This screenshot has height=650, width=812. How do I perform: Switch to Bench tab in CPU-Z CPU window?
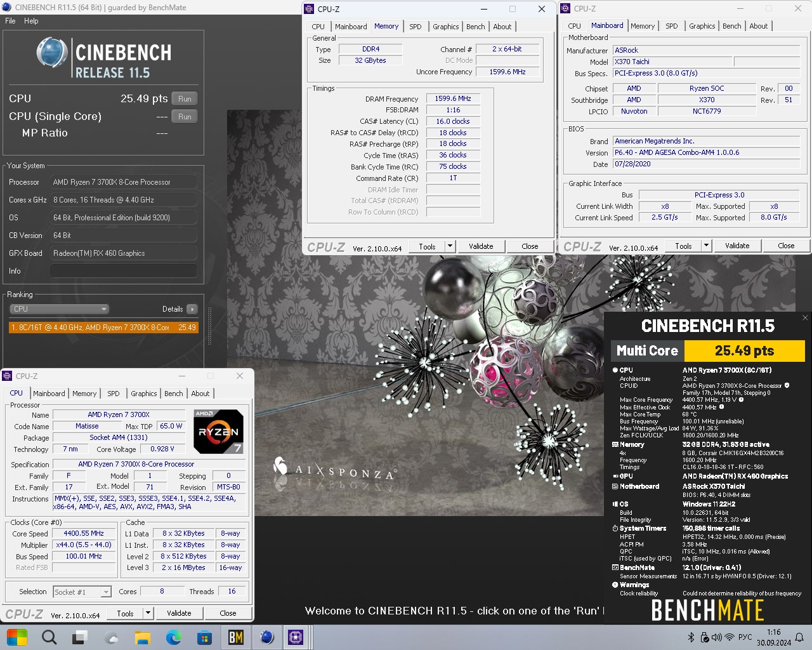[x=174, y=394]
